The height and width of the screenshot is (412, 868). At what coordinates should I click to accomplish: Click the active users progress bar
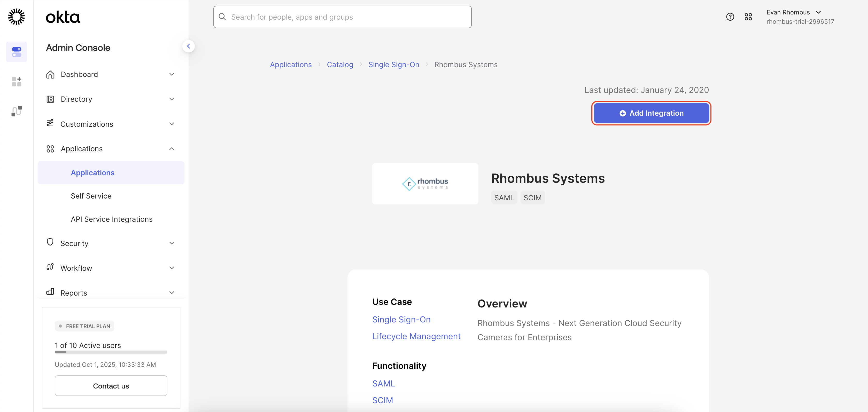(111, 352)
